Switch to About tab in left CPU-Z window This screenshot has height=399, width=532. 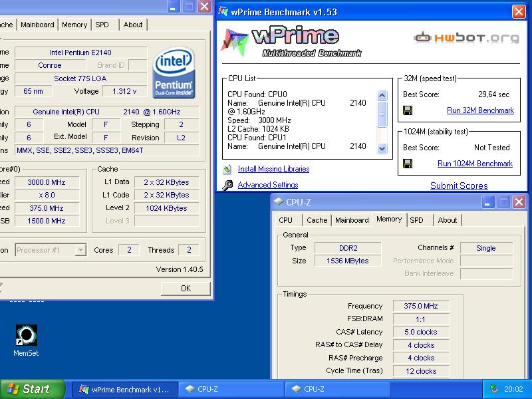click(133, 25)
